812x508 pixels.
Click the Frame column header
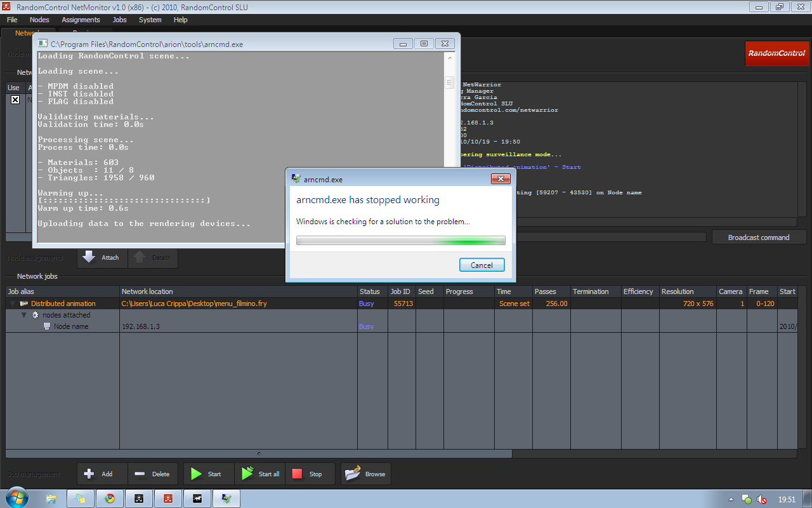pyautogui.click(x=762, y=291)
